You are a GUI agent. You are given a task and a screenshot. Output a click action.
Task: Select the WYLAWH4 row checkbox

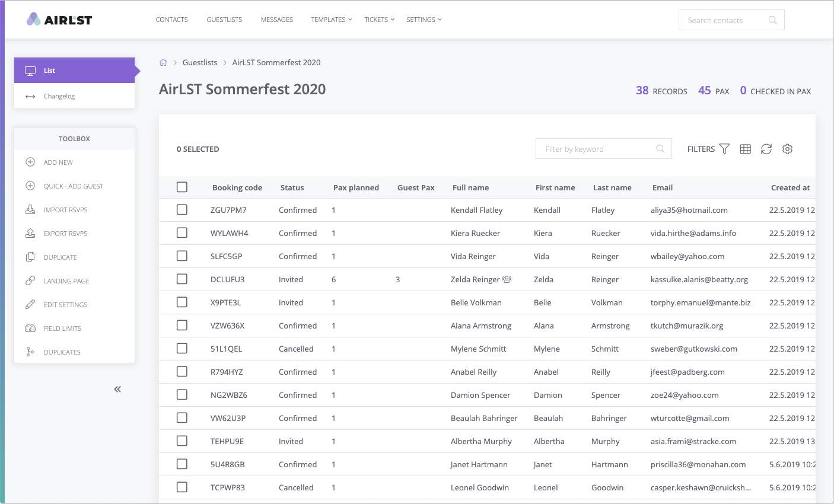pos(182,232)
